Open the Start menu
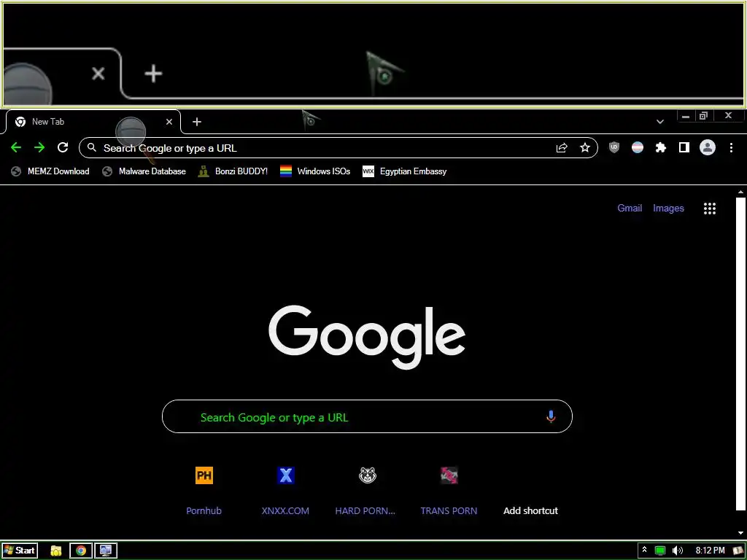This screenshot has height=560, width=747. pos(20,551)
